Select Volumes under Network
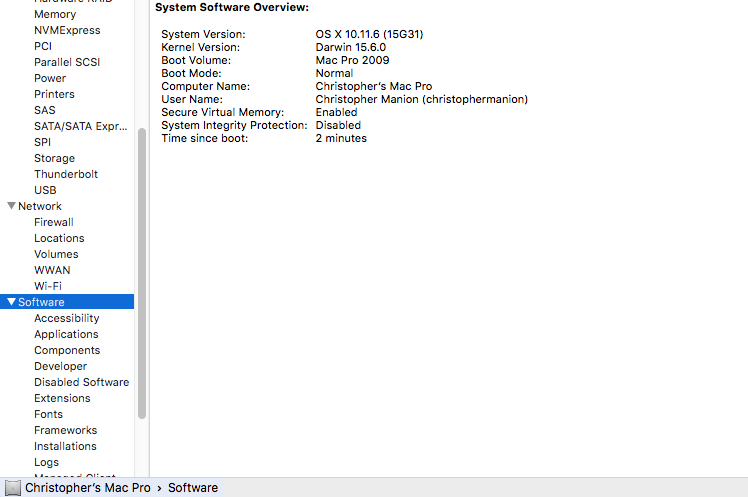Image resolution: width=748 pixels, height=497 pixels. (56, 254)
